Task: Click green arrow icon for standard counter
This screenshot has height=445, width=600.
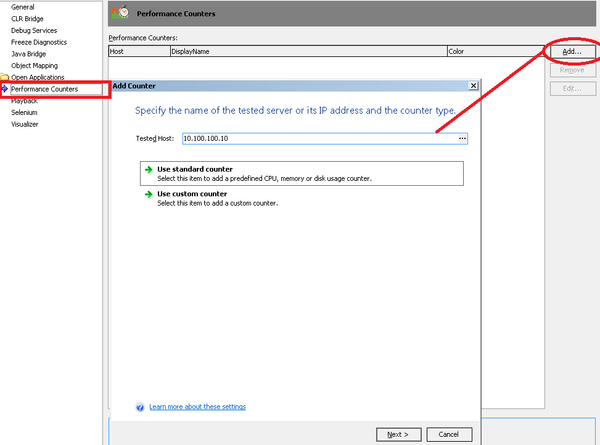Action: pos(148,170)
